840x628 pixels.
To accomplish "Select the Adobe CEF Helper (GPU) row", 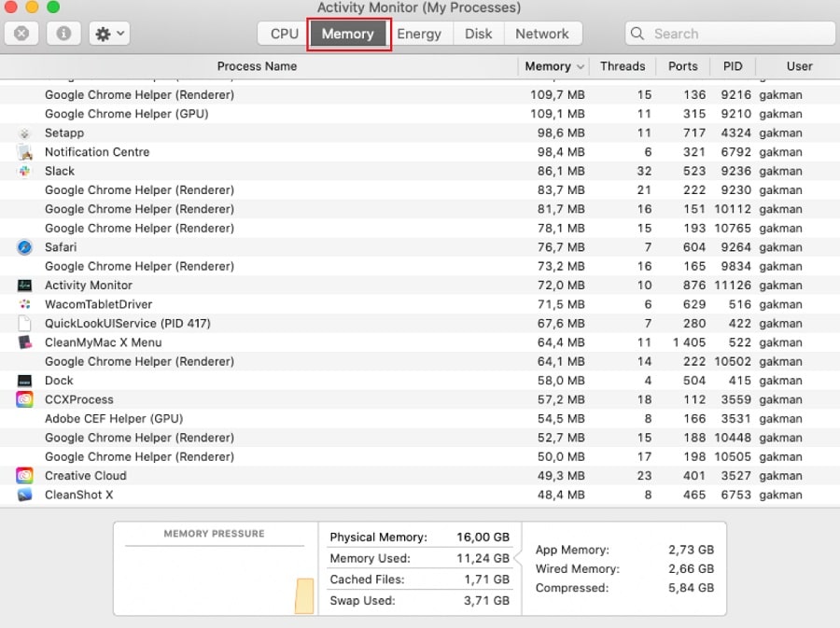I will 420,419.
